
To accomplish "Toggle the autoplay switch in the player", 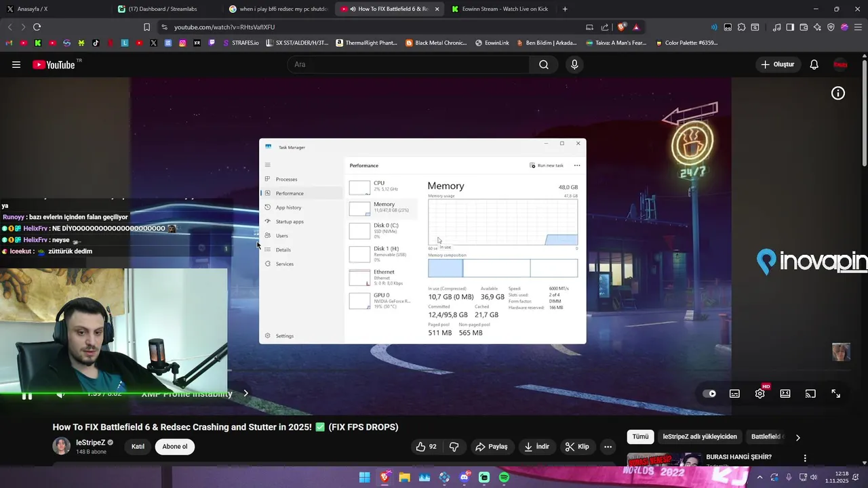I will pyautogui.click(x=709, y=394).
